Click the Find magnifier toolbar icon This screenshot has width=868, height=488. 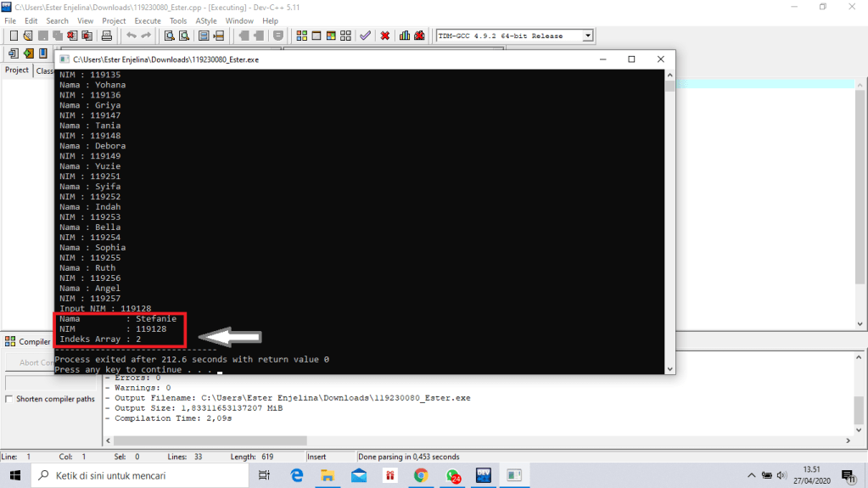tap(169, 36)
